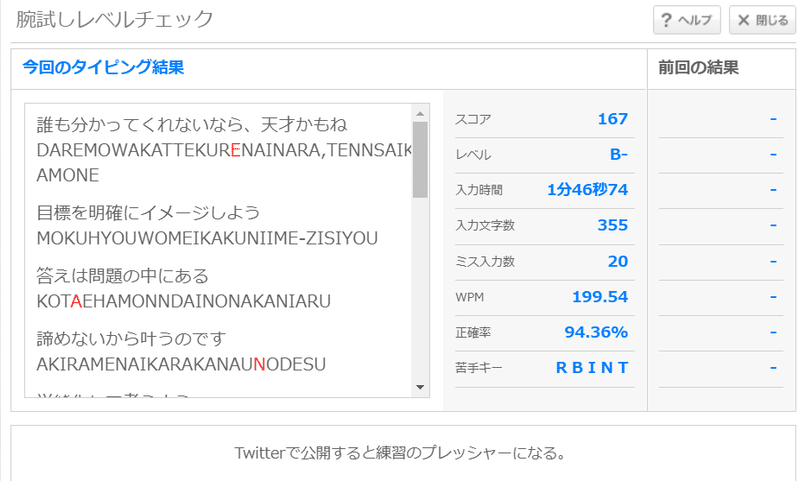Click the WPM value 199.54
800x481 pixels.
tap(600, 296)
